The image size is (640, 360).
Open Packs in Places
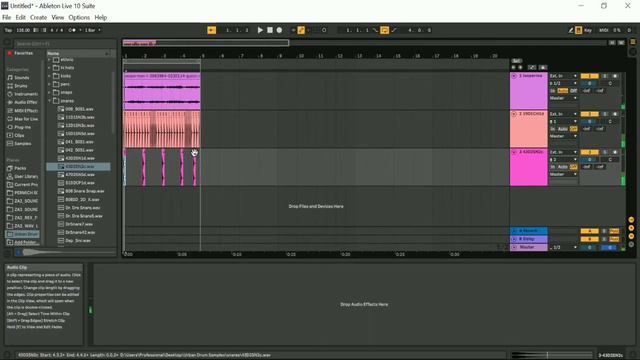tap(20, 168)
